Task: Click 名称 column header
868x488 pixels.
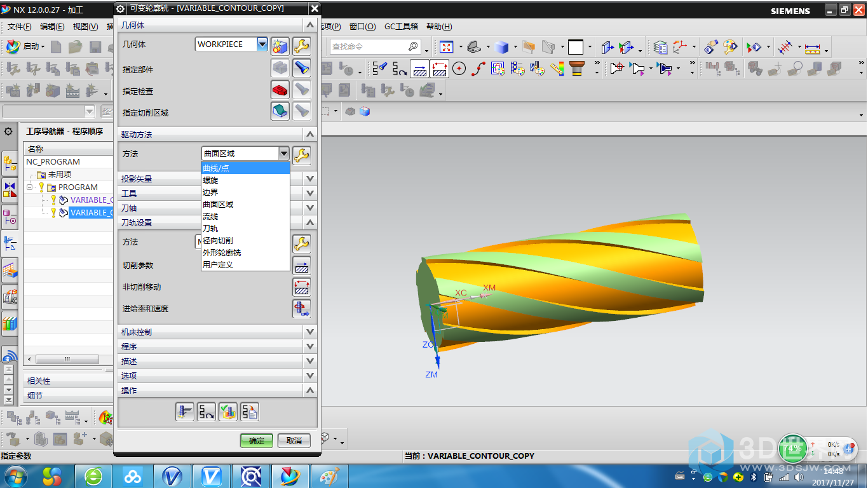Action: tap(69, 149)
